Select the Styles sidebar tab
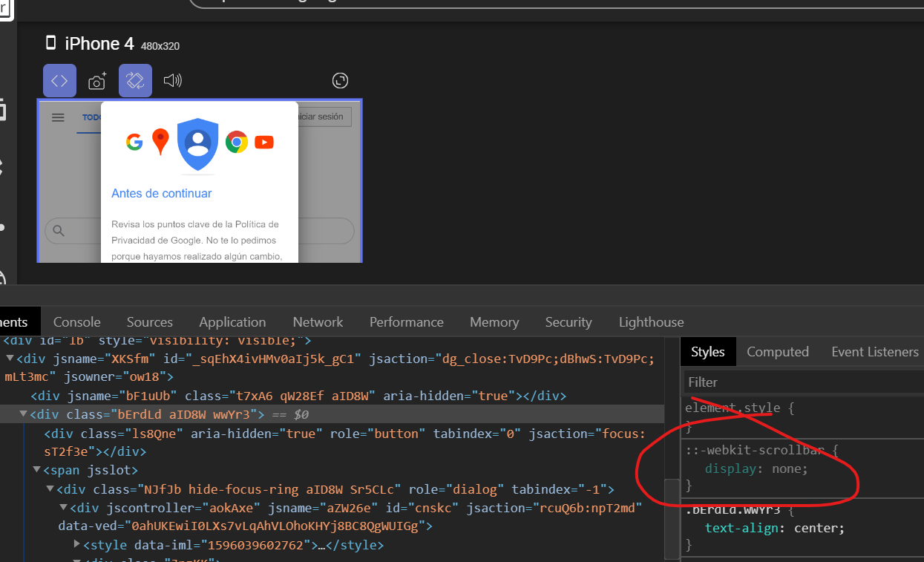The image size is (924, 562). [x=708, y=352]
